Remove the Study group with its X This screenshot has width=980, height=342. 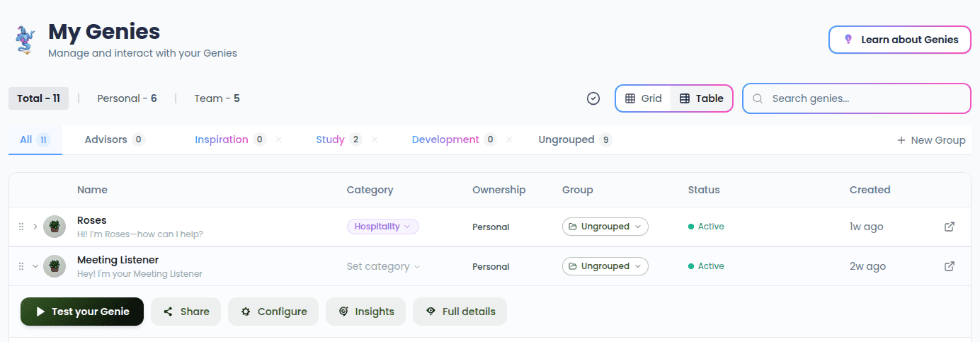375,139
